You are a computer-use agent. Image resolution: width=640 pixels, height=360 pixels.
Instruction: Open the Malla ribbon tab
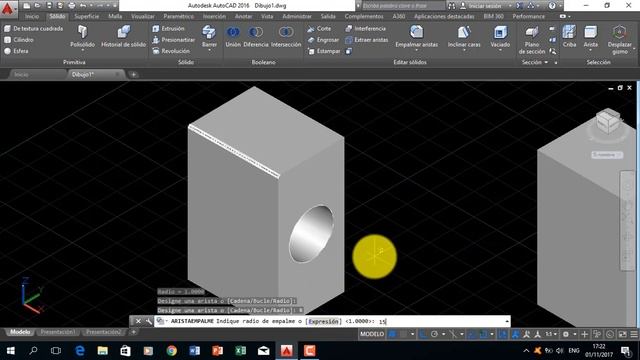[115, 16]
